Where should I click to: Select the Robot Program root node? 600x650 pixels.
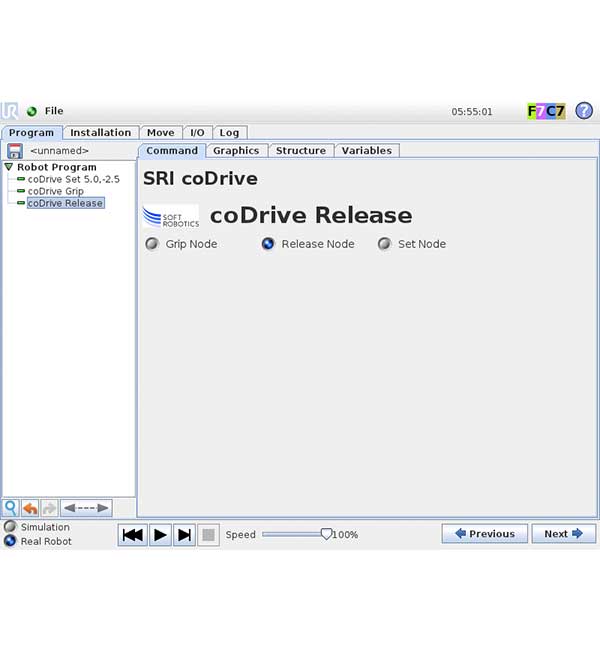tap(57, 167)
